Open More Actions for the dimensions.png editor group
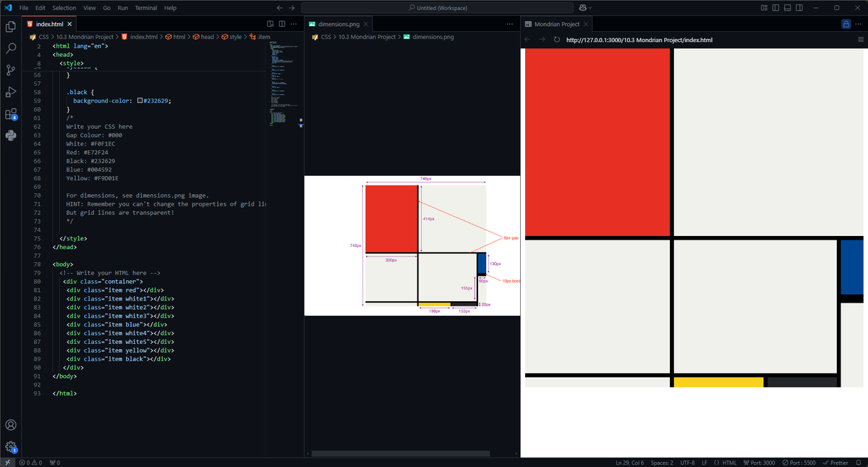This screenshot has height=467, width=868. tap(510, 24)
